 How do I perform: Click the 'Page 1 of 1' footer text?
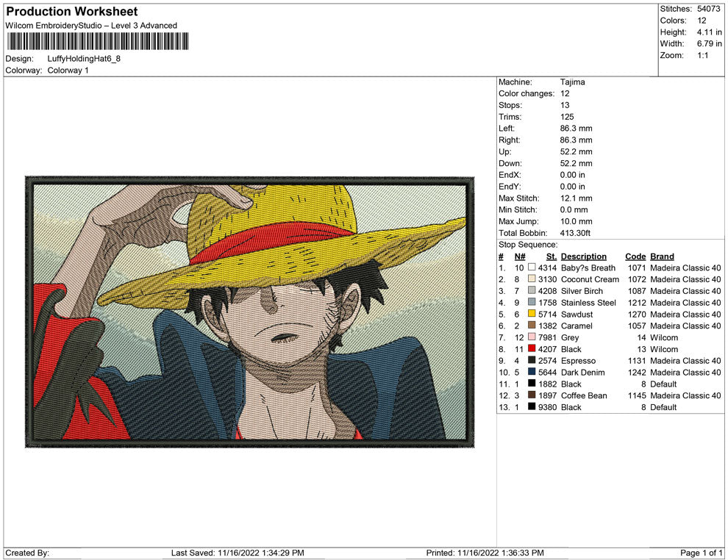coord(701,553)
